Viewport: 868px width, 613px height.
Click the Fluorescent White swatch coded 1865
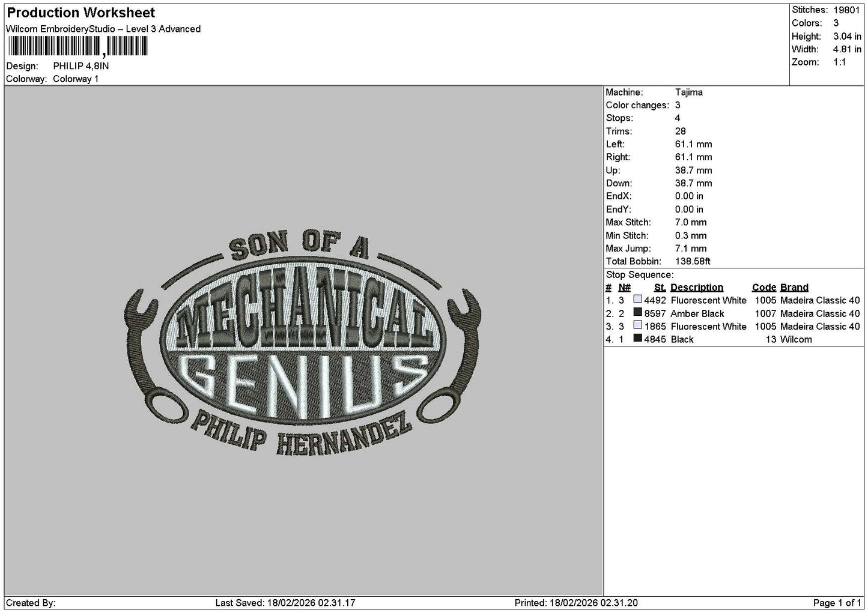(638, 325)
